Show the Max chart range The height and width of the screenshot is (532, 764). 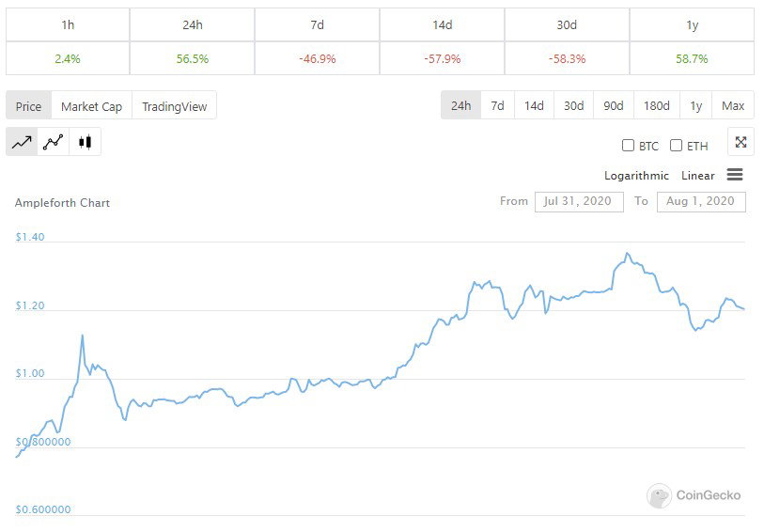point(733,105)
